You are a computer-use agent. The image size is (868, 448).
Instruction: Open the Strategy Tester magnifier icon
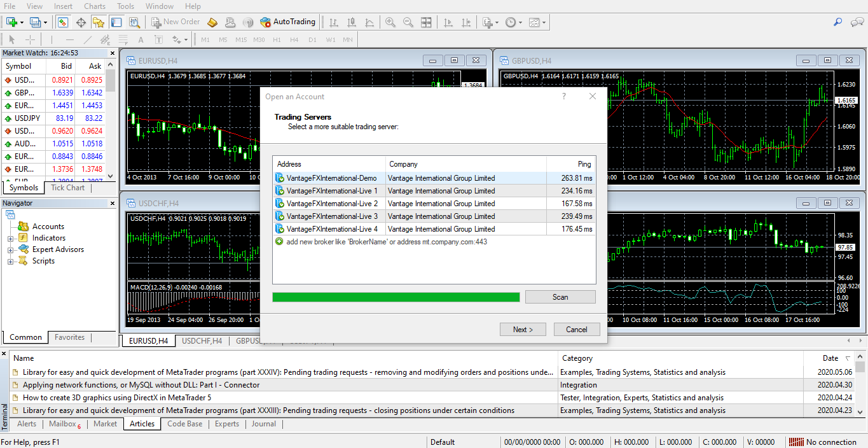134,22
